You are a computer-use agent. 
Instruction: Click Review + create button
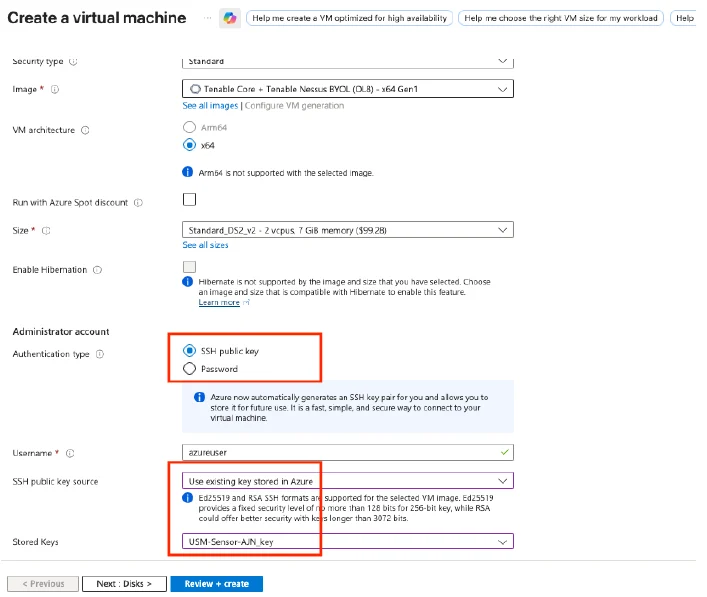tap(217, 584)
